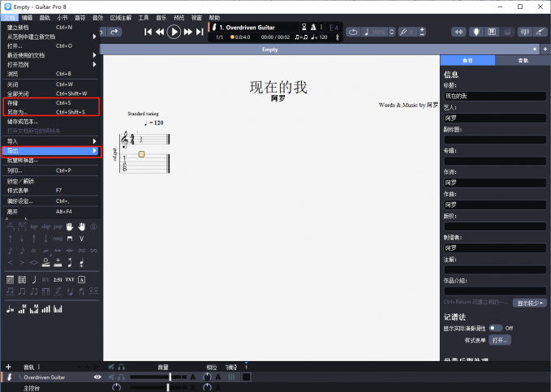The height and width of the screenshot is (392, 551).
Task: Click the 显示较少 button in the info panel
Action: 529,303
